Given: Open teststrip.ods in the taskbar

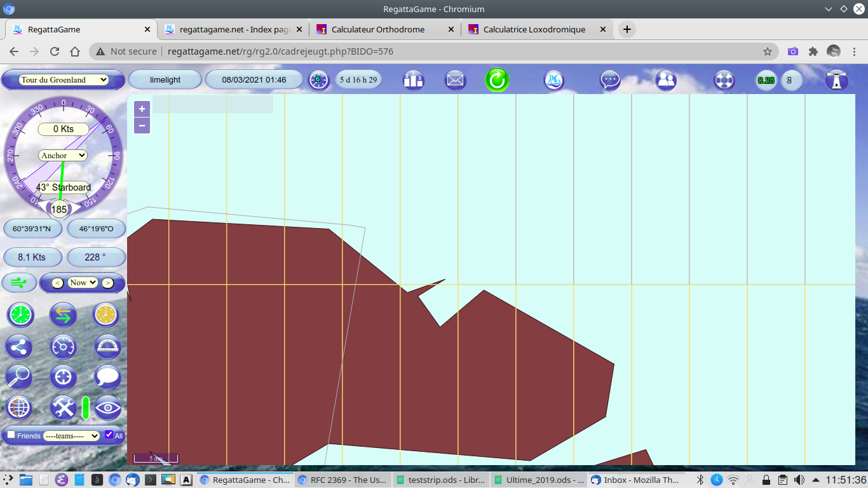Looking at the screenshot, I should (x=440, y=480).
